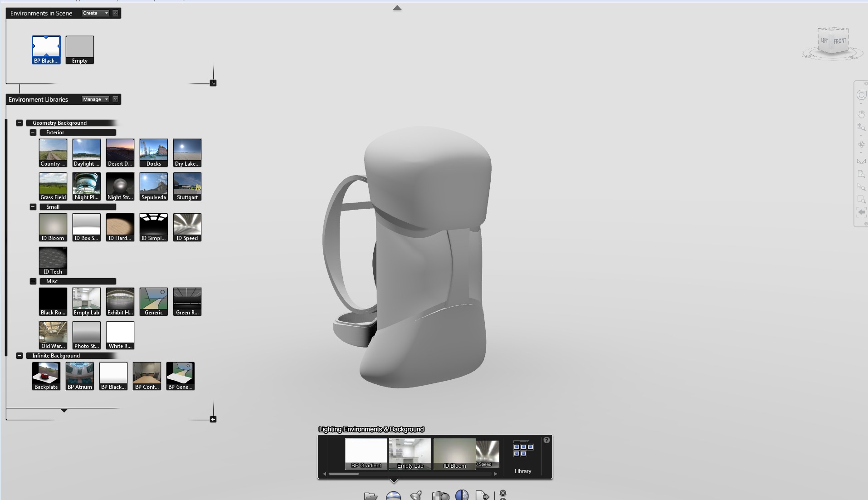Select the Pan navigation tool

[862, 114]
